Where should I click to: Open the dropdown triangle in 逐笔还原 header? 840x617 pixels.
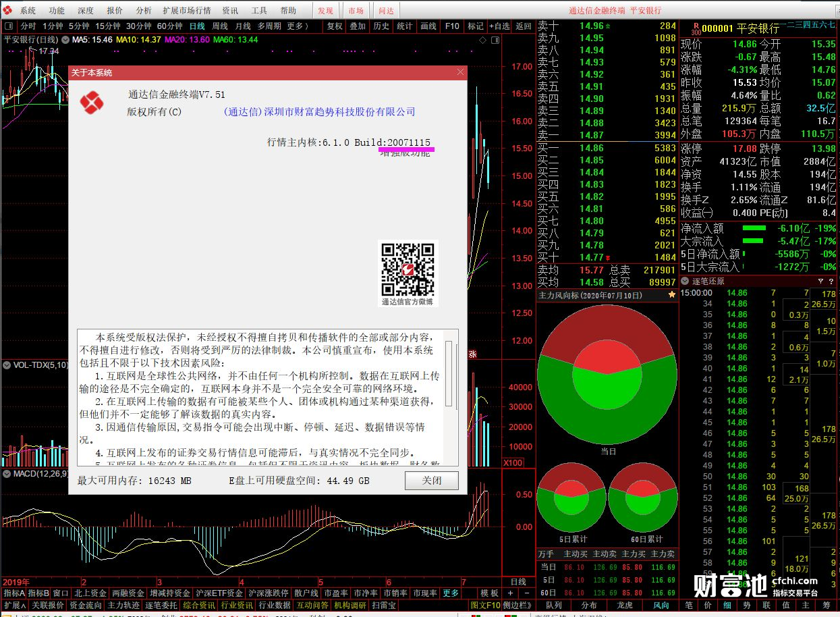click(820, 281)
